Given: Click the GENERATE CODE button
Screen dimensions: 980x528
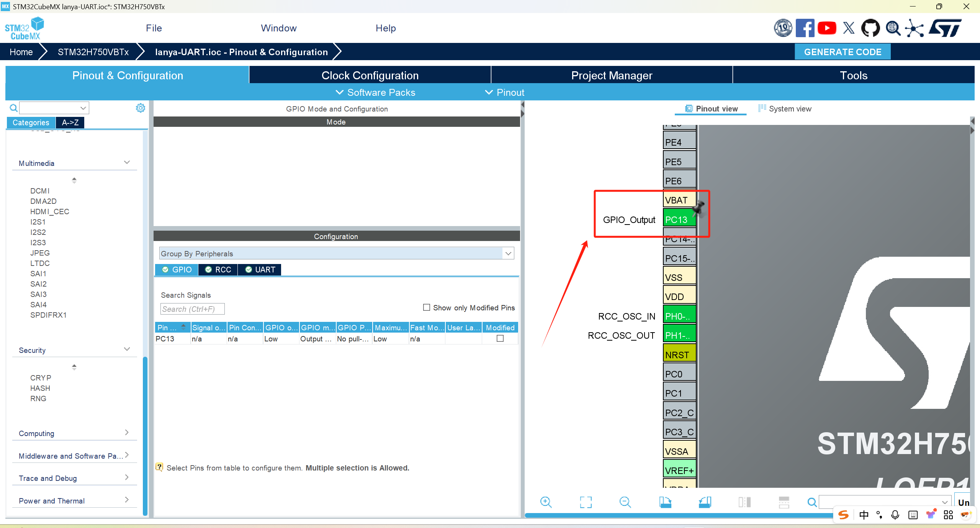Looking at the screenshot, I should click(843, 52).
